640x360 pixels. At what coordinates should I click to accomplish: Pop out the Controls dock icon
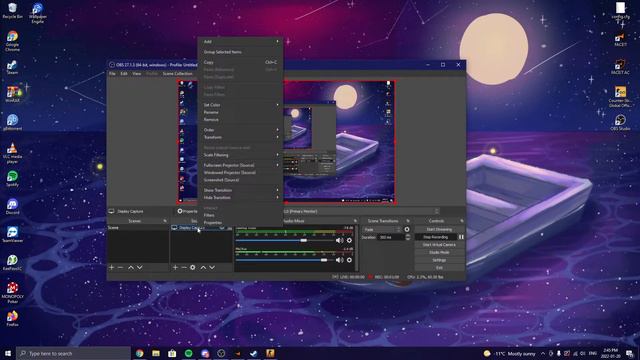tap(462, 221)
